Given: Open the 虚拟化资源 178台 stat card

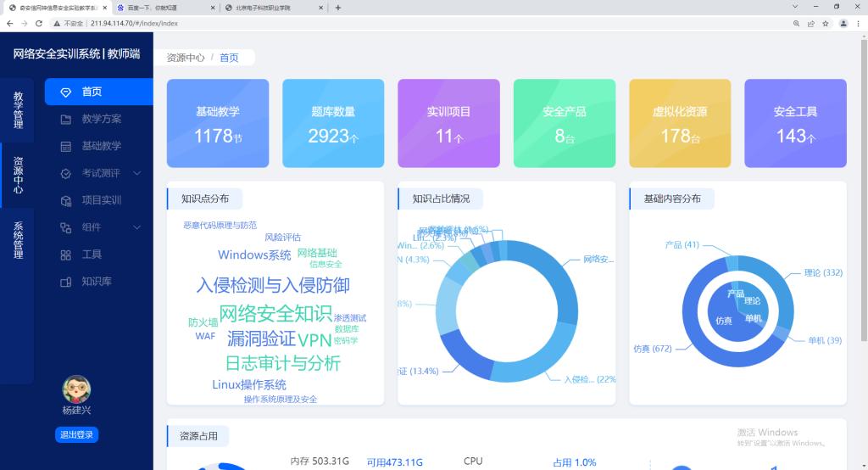Looking at the screenshot, I should 680,123.
